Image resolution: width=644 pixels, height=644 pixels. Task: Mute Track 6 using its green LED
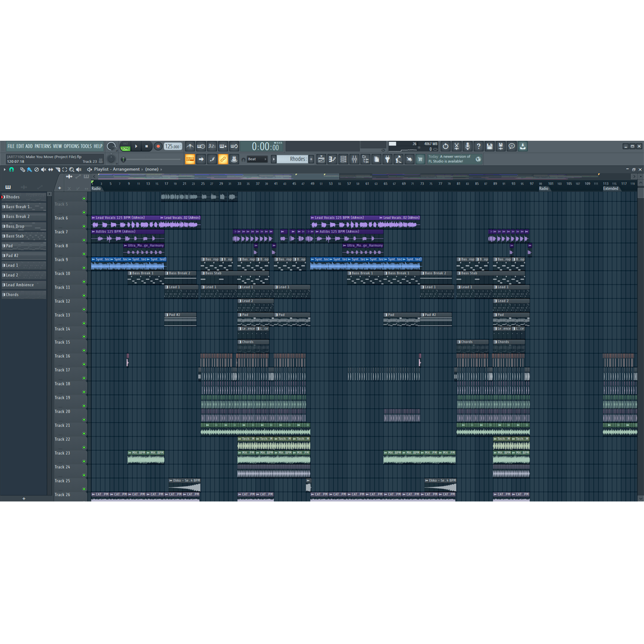coord(84,226)
